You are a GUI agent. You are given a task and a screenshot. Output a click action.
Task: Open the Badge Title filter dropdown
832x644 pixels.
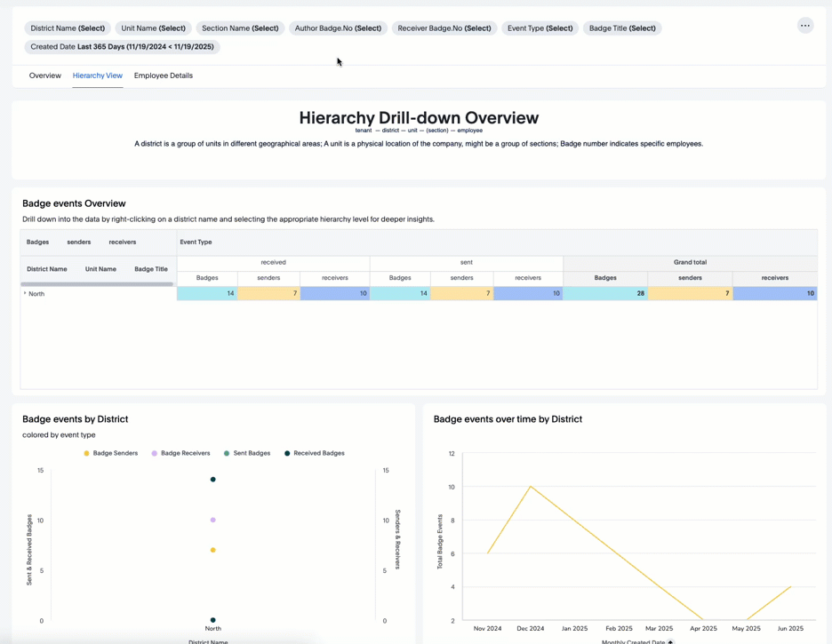622,28
